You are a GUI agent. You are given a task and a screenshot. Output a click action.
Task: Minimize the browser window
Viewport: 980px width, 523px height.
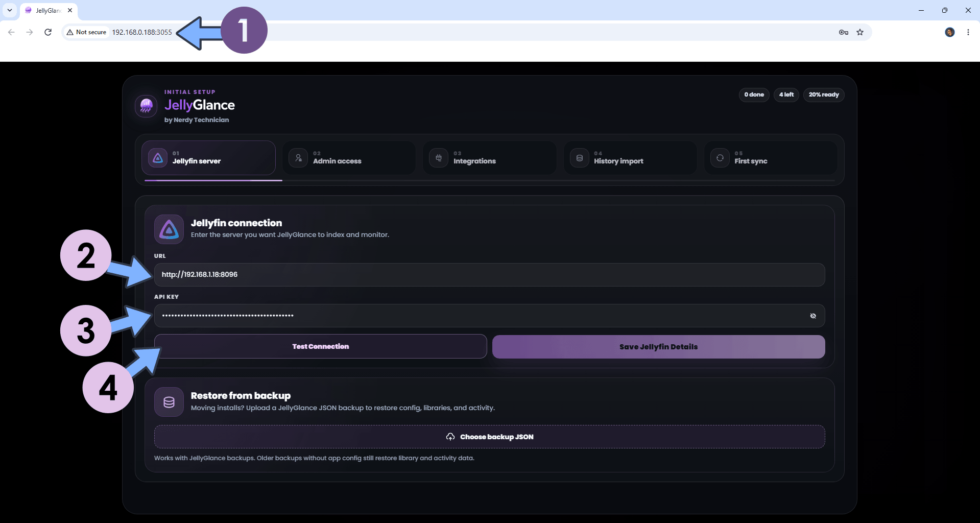click(921, 10)
